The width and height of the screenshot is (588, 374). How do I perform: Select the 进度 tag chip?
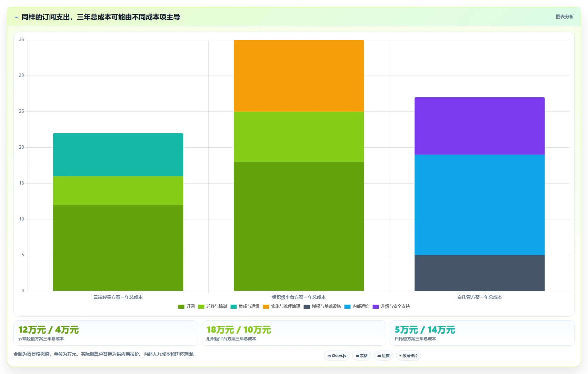coord(383,356)
